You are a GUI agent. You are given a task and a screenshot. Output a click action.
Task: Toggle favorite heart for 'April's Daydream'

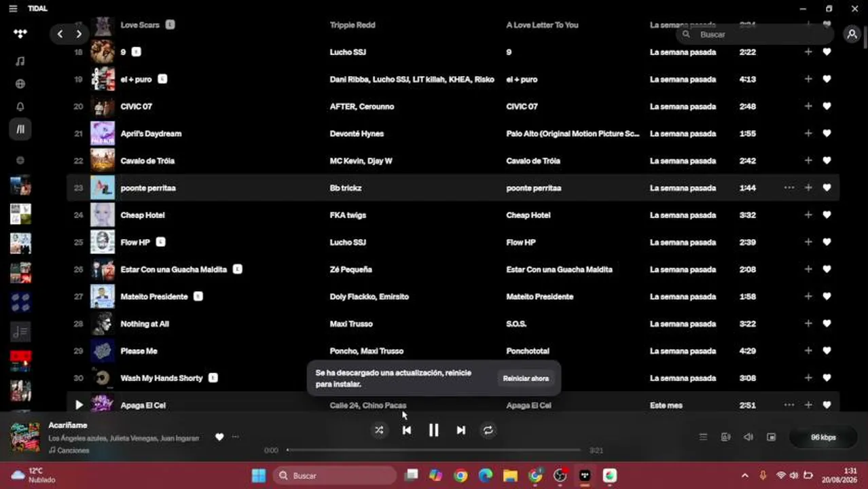coord(827,133)
